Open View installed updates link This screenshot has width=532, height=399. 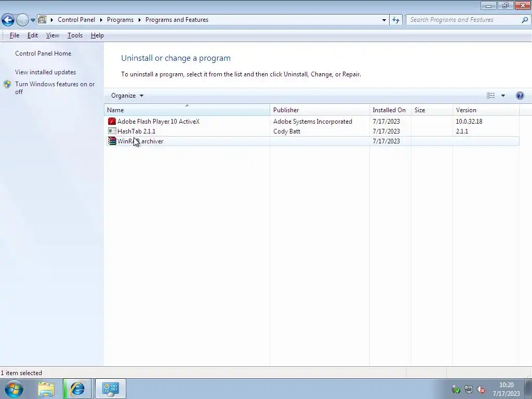[46, 72]
